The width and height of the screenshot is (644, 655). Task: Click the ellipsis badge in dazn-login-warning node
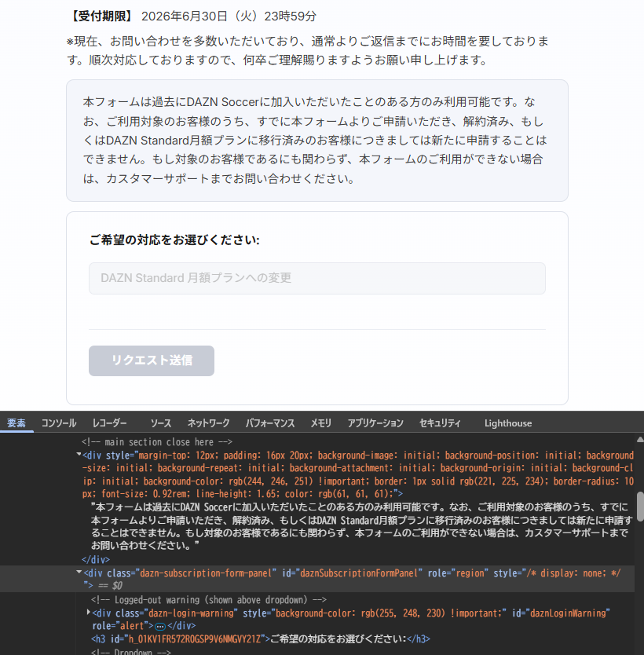(x=160, y=626)
